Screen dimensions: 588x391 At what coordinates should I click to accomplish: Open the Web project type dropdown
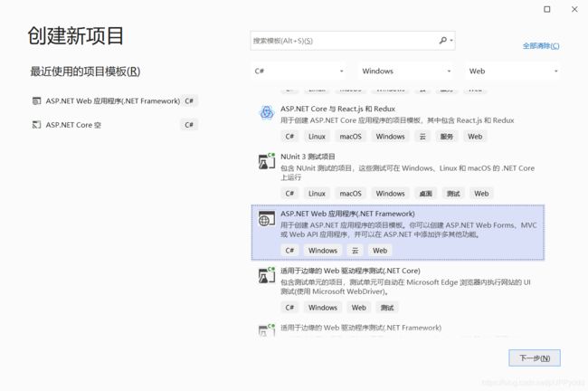click(x=512, y=71)
